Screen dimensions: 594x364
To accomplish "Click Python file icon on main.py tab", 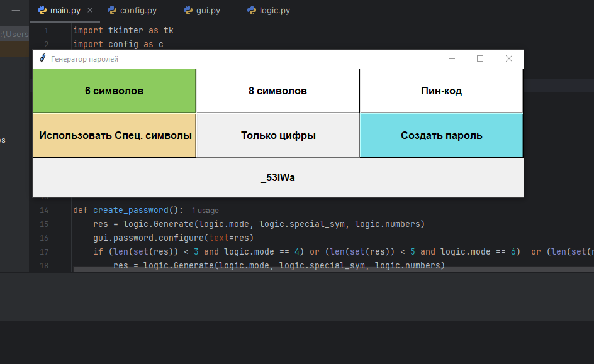I will click(42, 10).
